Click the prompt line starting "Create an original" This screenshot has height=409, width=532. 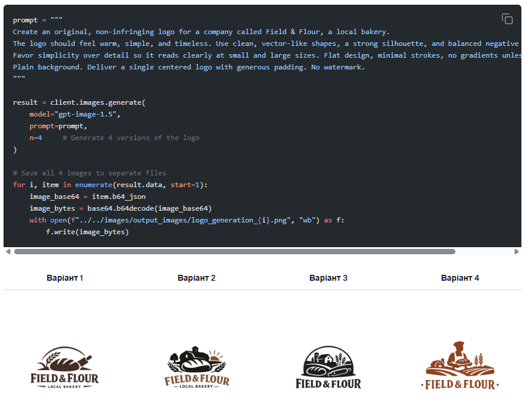(x=201, y=32)
